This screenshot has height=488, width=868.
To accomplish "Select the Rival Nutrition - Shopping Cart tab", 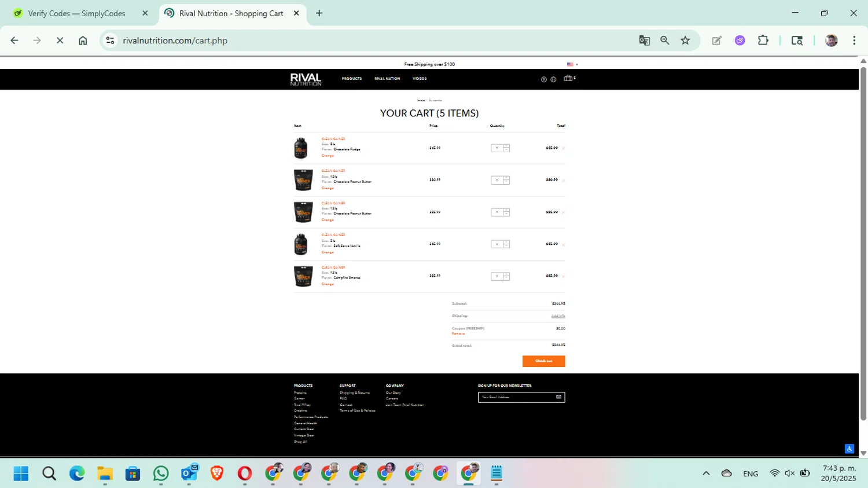I will [x=231, y=13].
